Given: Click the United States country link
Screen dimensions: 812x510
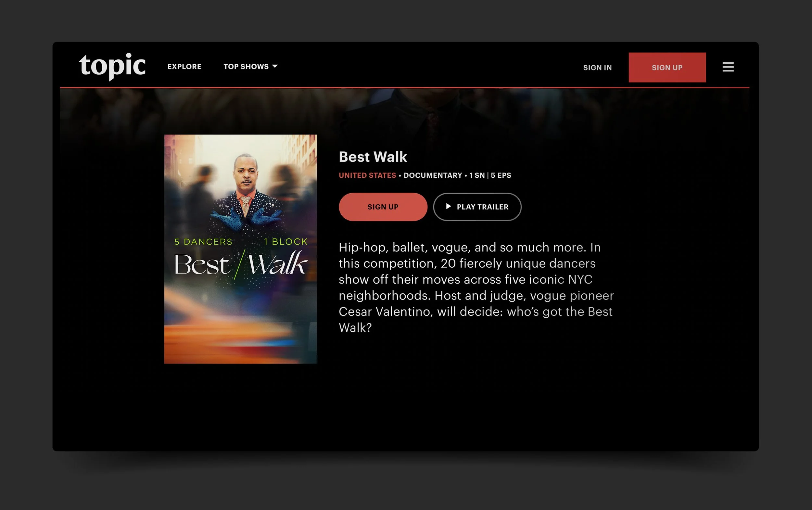Looking at the screenshot, I should pos(367,175).
